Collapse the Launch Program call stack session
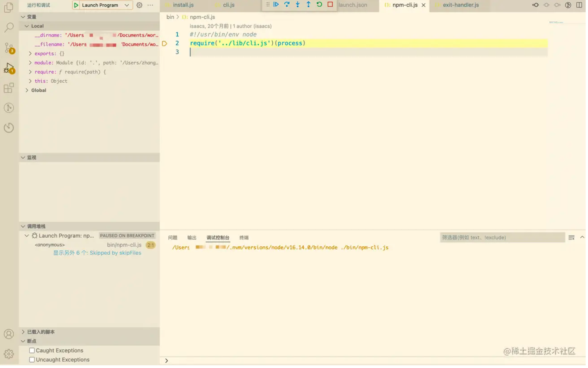This screenshot has height=368, width=588. [x=27, y=236]
